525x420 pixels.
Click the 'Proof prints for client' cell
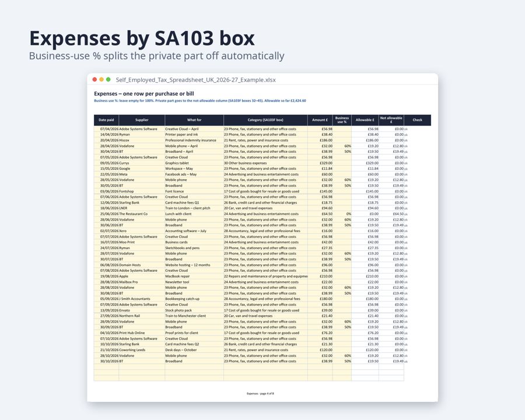tap(194, 333)
